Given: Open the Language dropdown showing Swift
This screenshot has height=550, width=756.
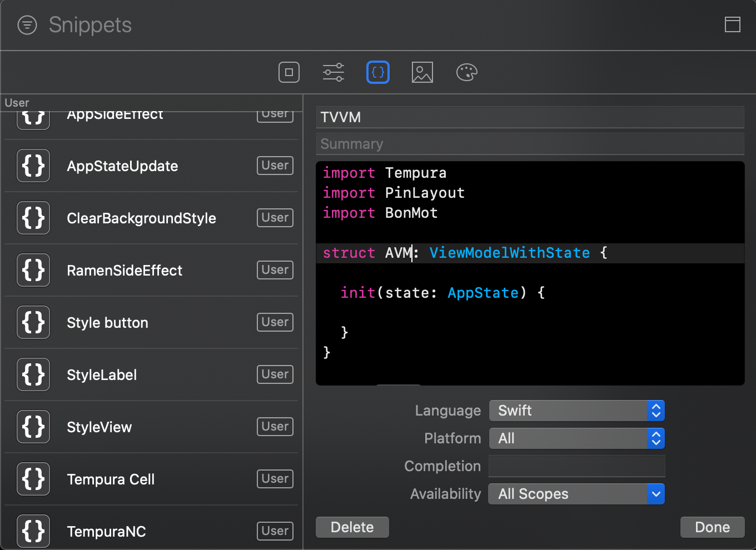Looking at the screenshot, I should [576, 411].
